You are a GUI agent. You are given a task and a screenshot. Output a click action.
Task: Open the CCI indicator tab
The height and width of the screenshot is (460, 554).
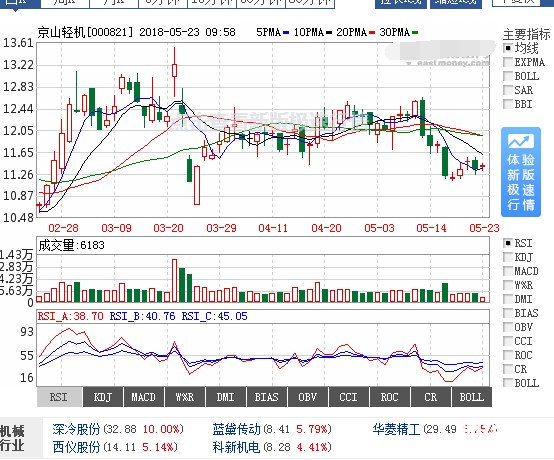[x=349, y=397]
